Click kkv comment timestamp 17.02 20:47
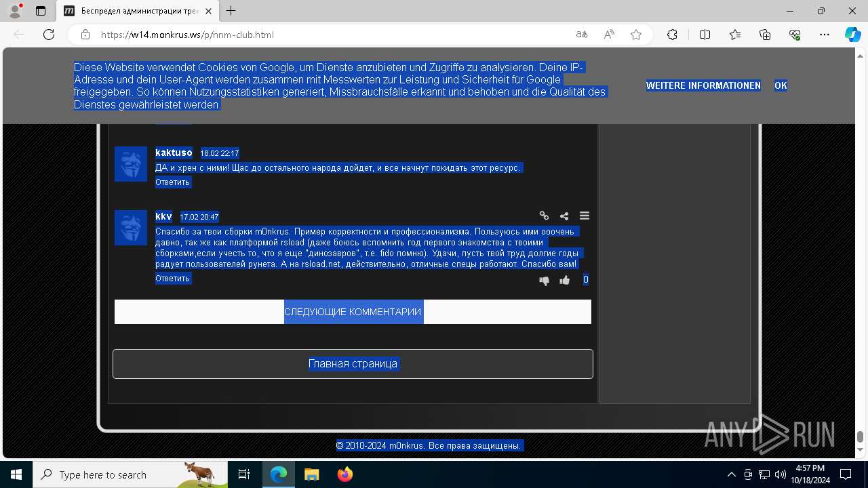 (199, 218)
